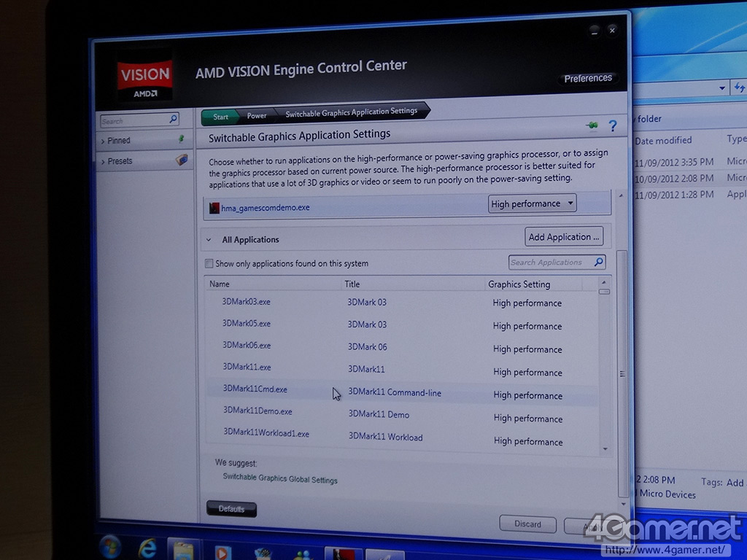Click the application list scrollbar thumb
The image size is (747, 560).
(604, 292)
